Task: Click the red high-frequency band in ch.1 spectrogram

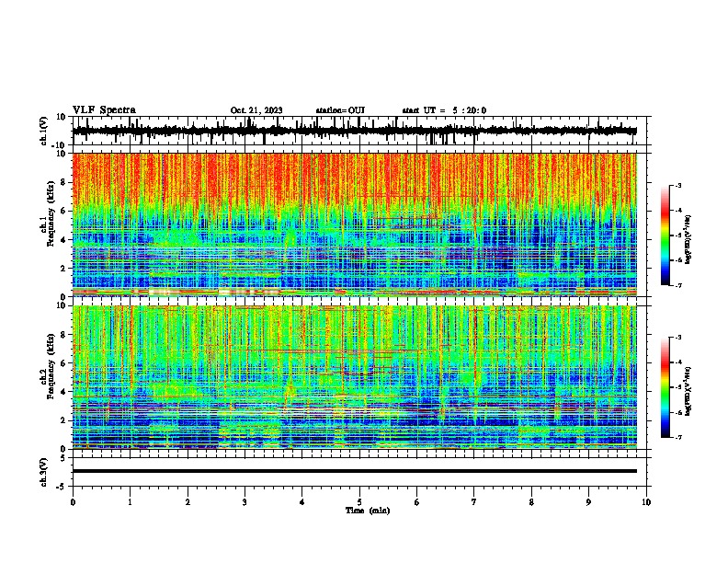Action: [x=354, y=178]
